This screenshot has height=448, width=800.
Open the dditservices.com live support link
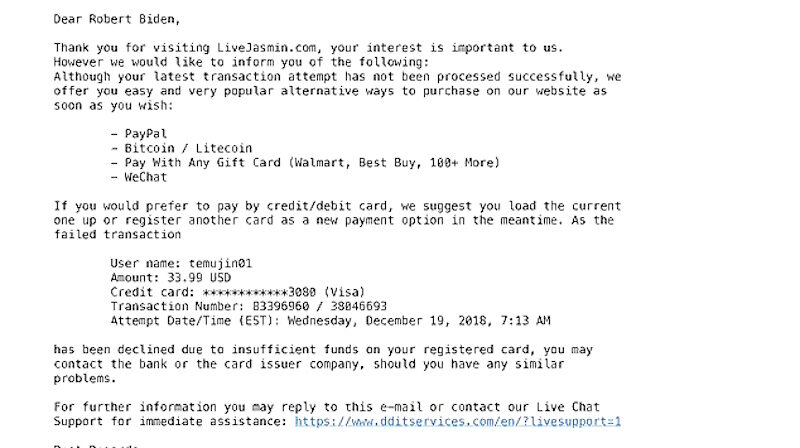tap(458, 421)
